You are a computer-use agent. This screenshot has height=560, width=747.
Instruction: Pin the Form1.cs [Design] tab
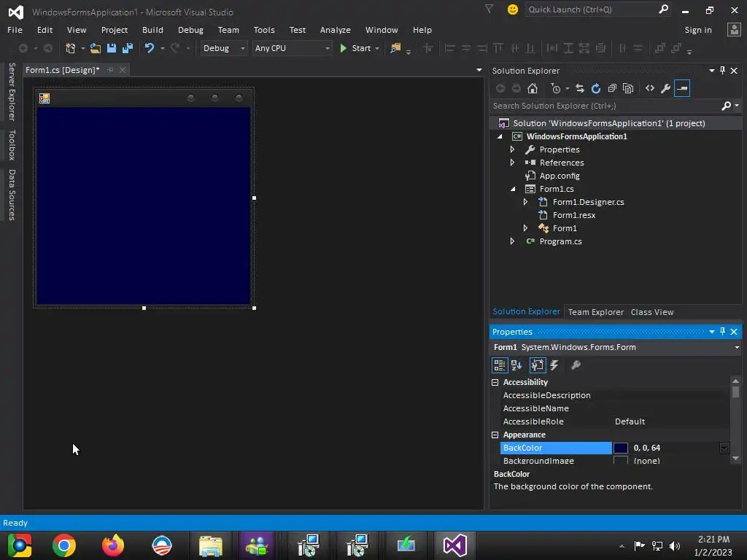click(111, 70)
